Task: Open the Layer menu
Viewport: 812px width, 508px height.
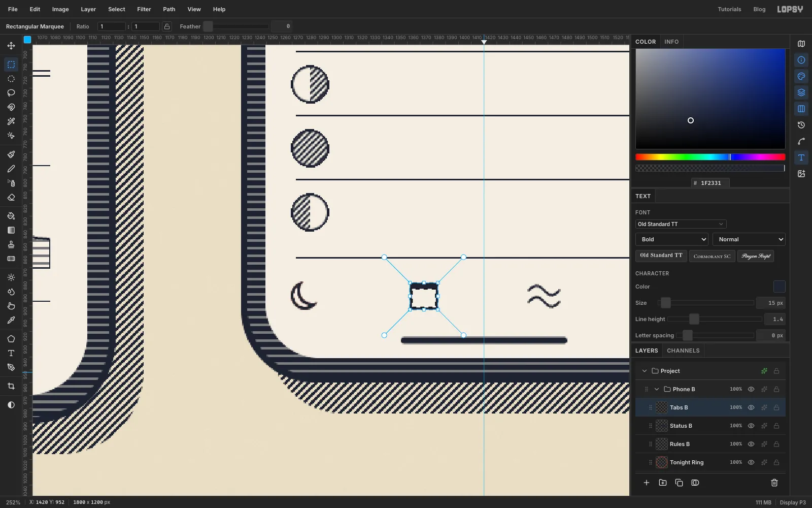Action: [x=88, y=9]
